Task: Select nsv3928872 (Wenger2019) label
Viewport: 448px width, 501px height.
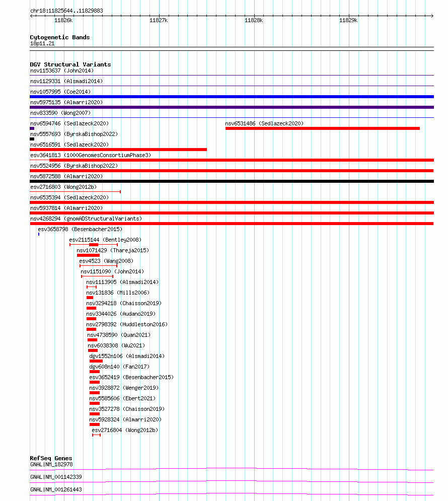Action: click(124, 388)
